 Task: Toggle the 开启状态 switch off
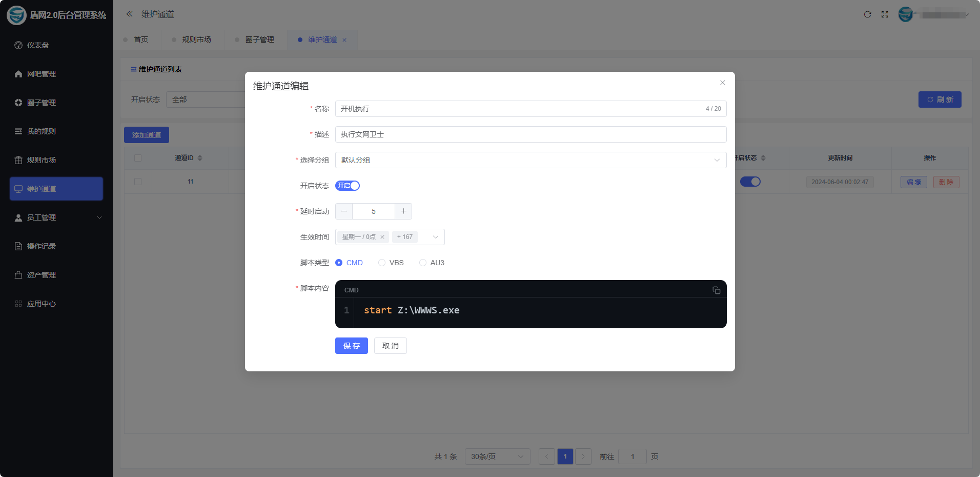[x=348, y=186]
